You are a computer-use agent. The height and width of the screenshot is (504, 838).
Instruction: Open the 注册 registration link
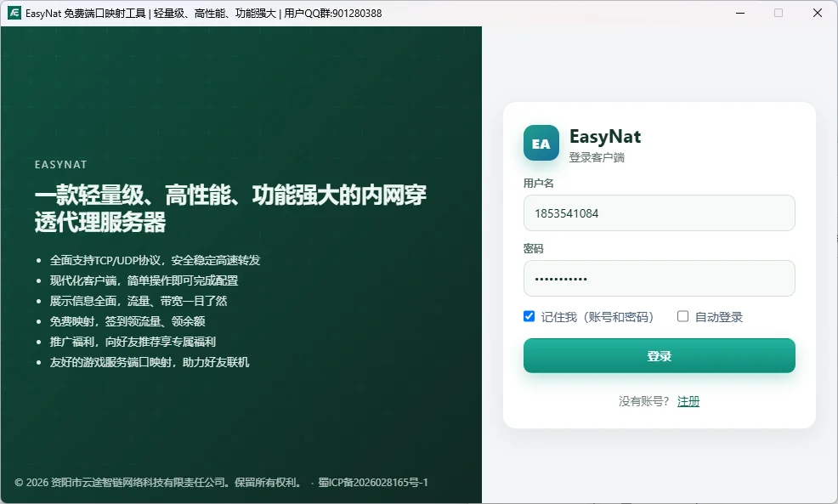click(688, 401)
